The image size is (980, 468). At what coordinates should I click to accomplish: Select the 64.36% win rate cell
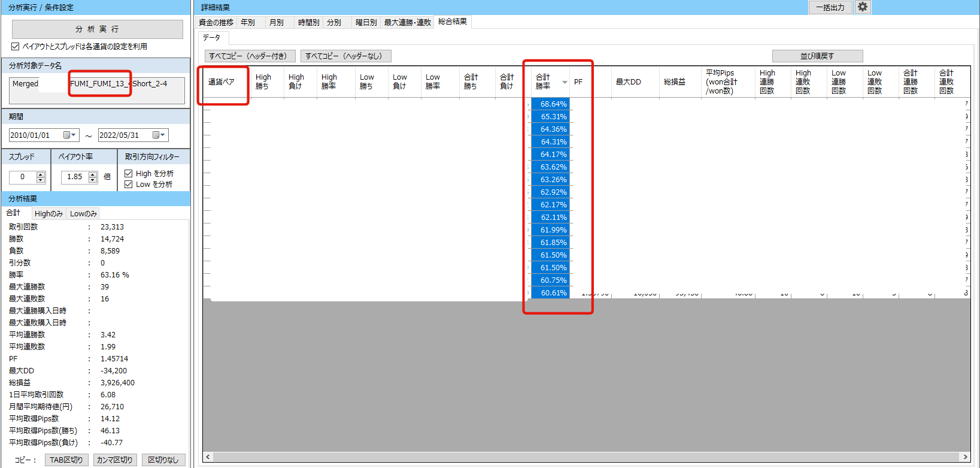(550, 129)
